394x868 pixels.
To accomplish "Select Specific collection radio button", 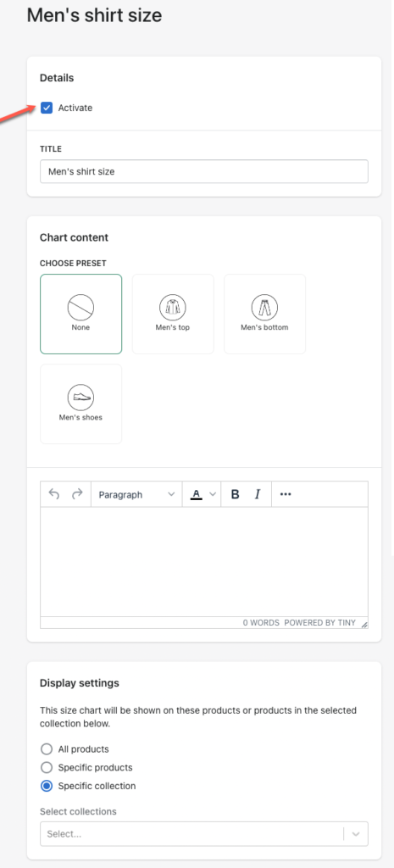I will [47, 786].
